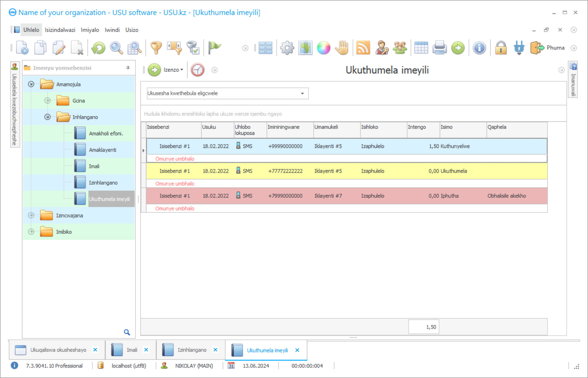Viewport: 588px width, 378px height.
Task: Click the padlock lock icon
Action: click(501, 48)
